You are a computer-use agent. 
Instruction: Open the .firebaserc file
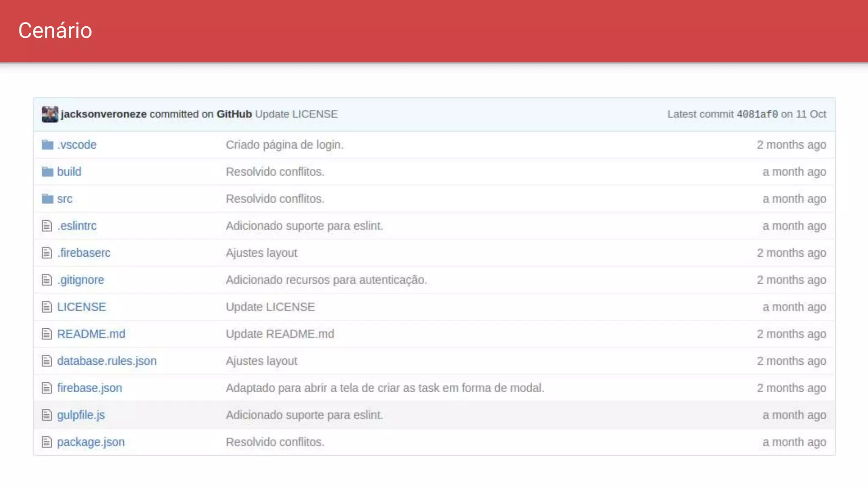tap(84, 253)
